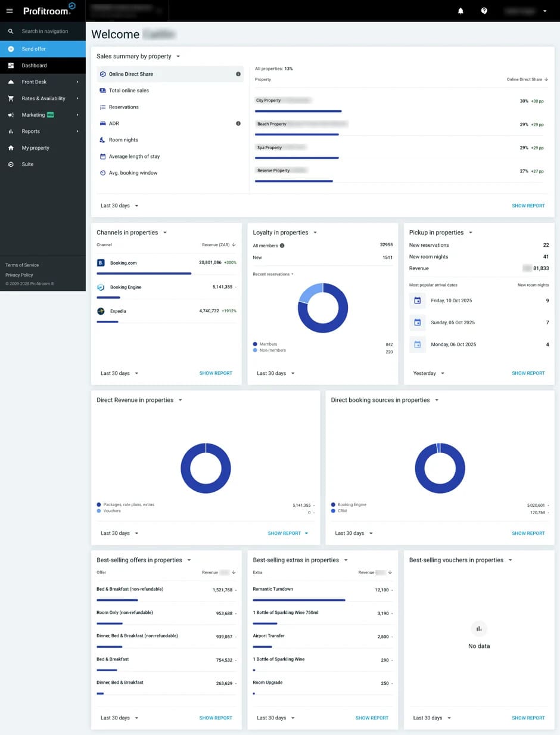Screen dimensions: 560x735
Task: Click the info icon beside Online Direct Share
Action: (x=238, y=74)
